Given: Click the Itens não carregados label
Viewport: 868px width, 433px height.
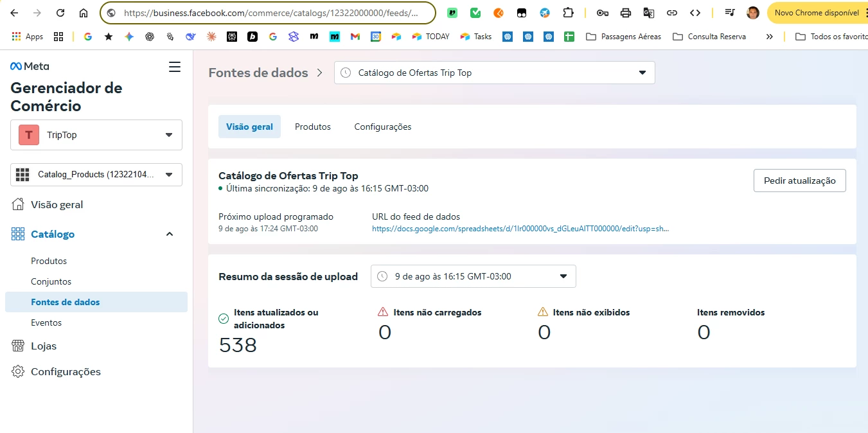Looking at the screenshot, I should point(438,312).
